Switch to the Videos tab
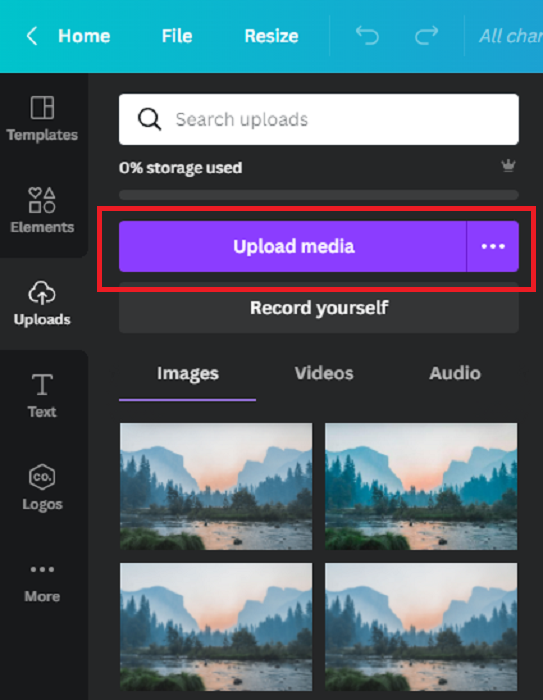543x700 pixels. click(324, 373)
